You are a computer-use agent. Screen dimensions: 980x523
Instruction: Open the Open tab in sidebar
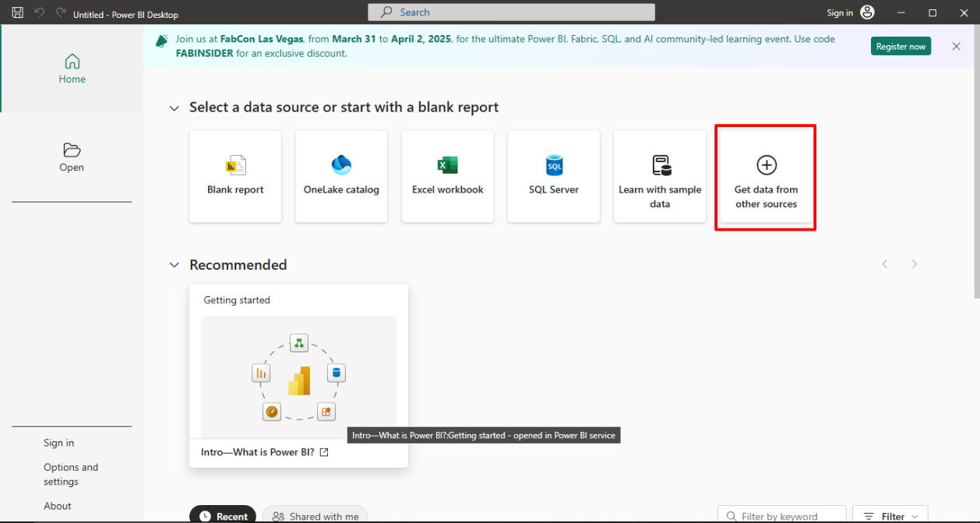pos(72,157)
